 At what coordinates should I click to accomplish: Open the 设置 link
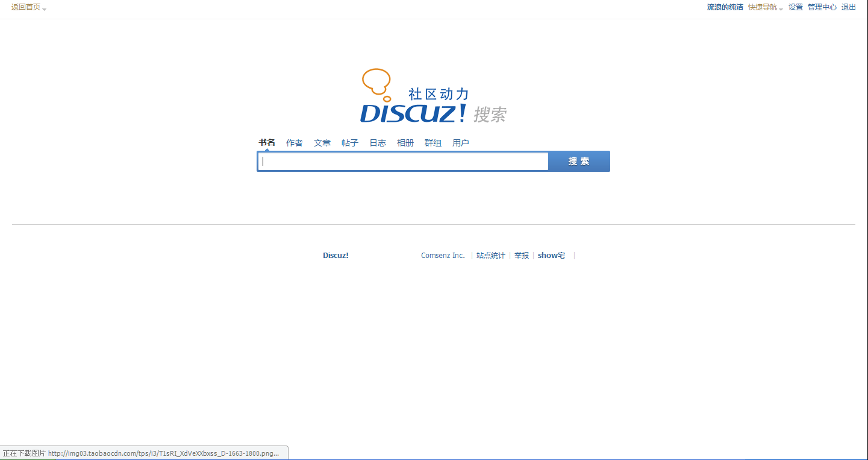[796, 7]
